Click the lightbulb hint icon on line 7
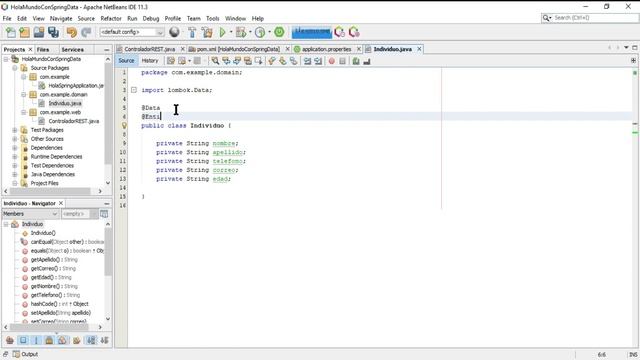The width and height of the screenshot is (640, 360). 124,126
